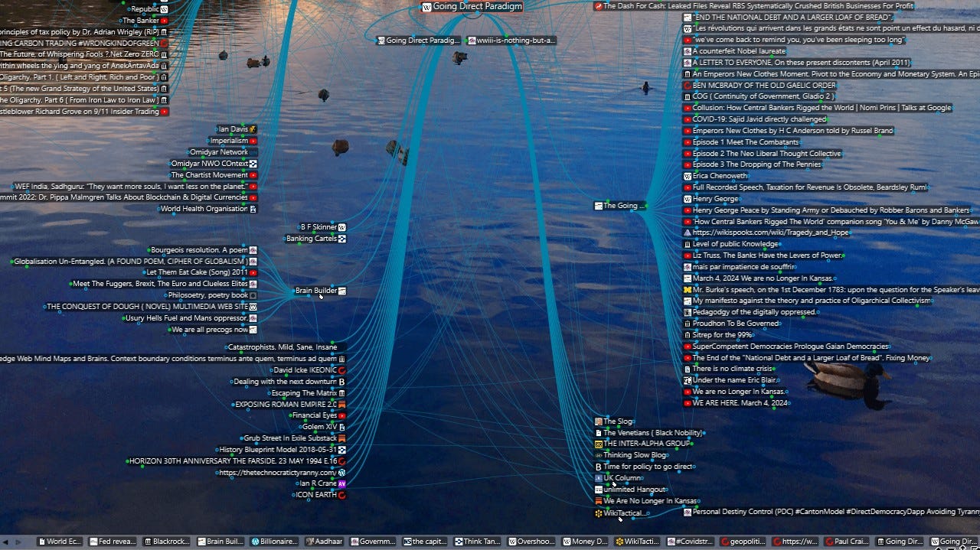Viewport: 980px width, 550px height.
Task: Click the icon next to unlimited Hangout
Action: (x=599, y=490)
